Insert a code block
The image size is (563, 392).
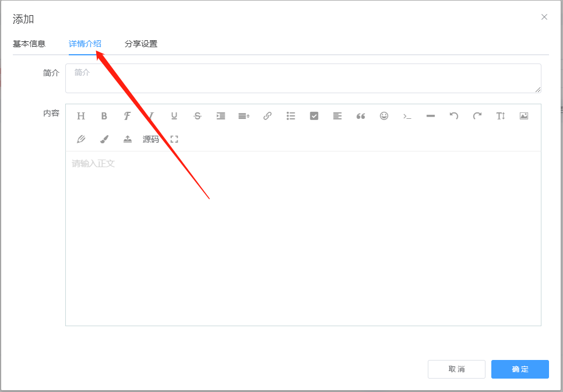(407, 116)
